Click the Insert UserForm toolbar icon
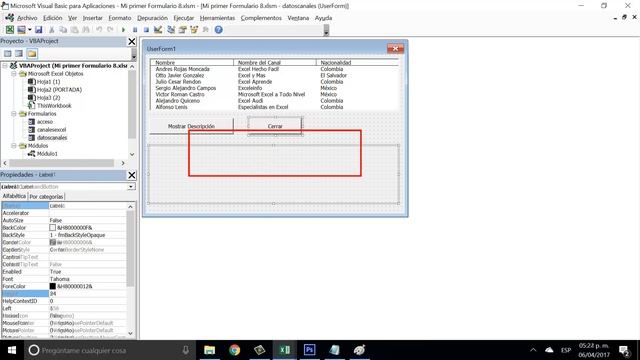Viewport: 640px width, 360px height. [x=21, y=29]
